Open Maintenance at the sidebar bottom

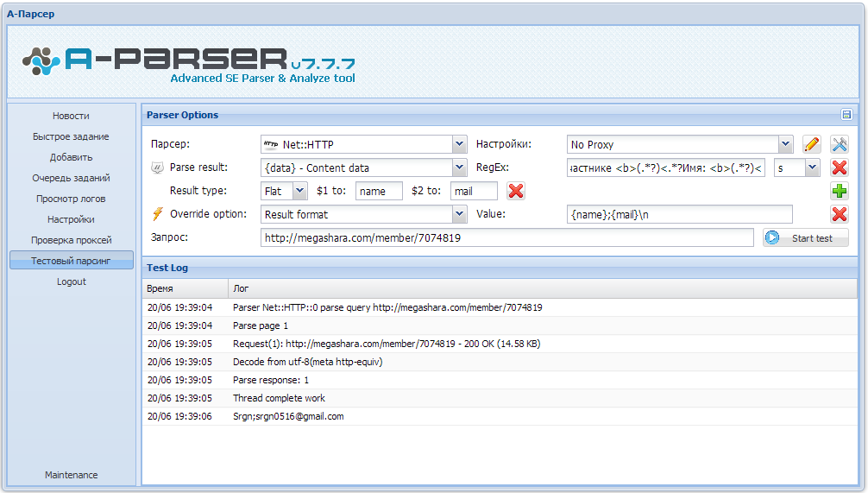pos(71,475)
